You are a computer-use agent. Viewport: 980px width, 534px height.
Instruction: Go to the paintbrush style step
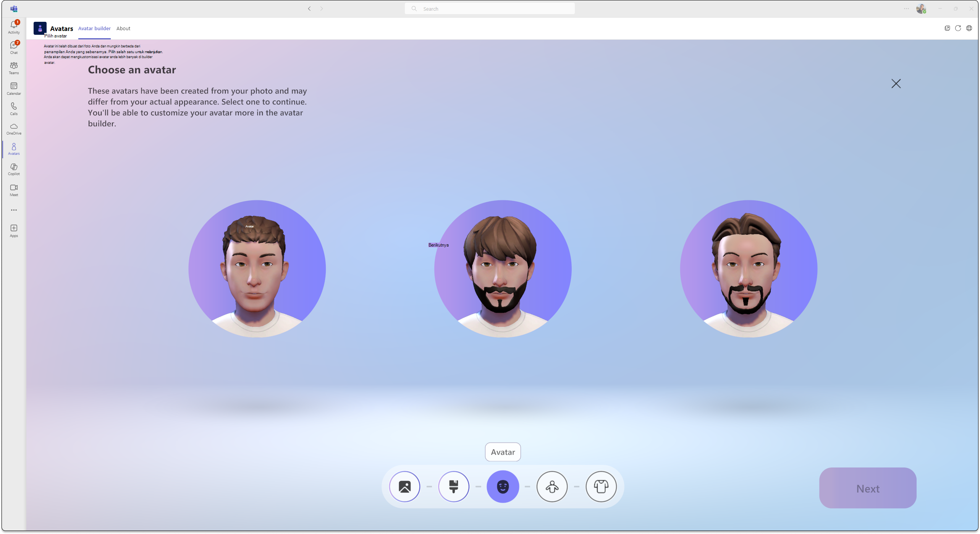454,487
